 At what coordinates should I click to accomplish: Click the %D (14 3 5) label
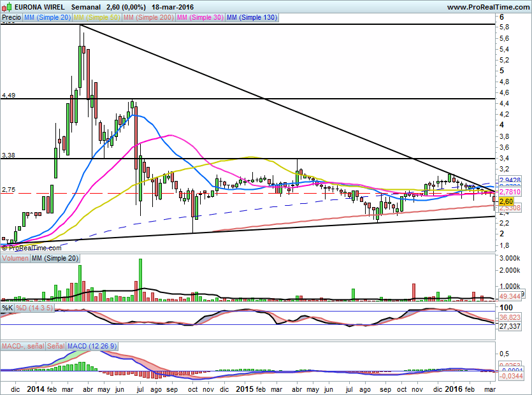34,308
